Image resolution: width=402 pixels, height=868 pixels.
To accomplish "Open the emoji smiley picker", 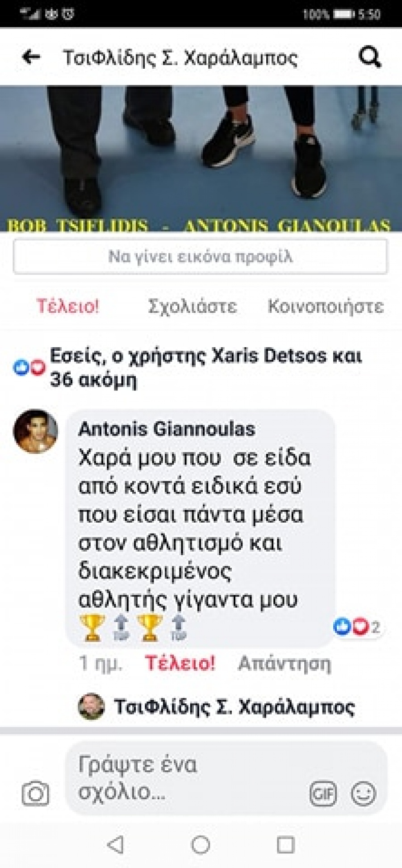I will [x=363, y=793].
